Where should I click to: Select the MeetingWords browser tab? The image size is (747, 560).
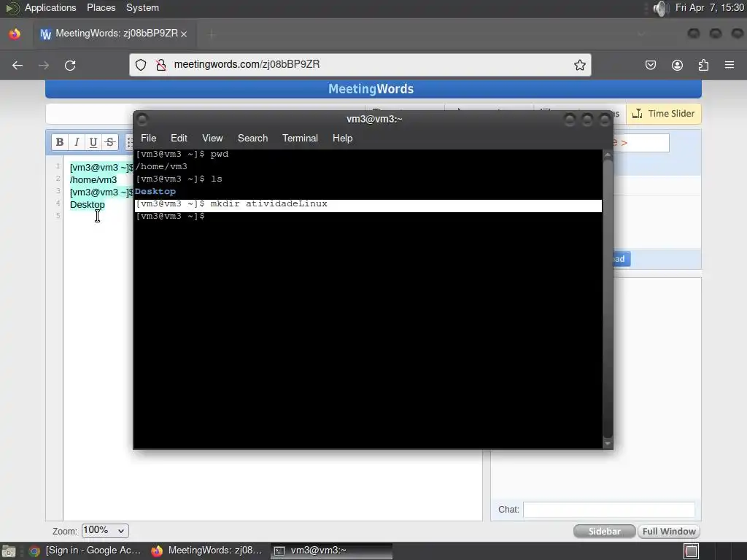[113, 34]
